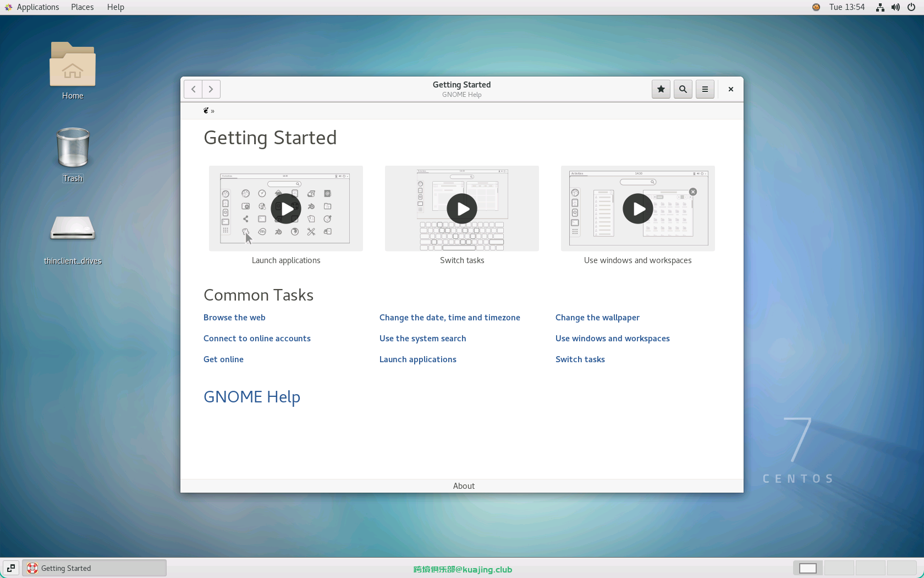Open the Help menu in top bar
The width and height of the screenshot is (924, 578).
click(x=116, y=7)
